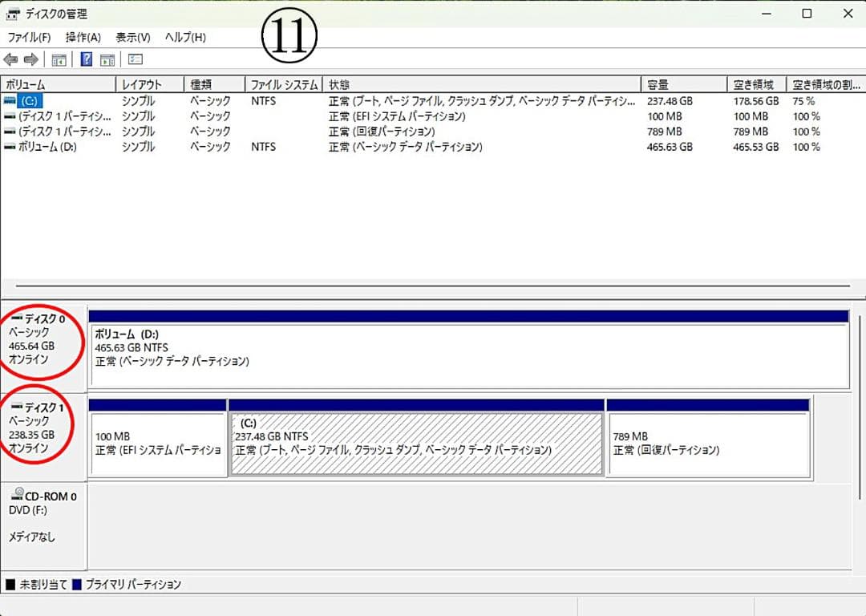Click the forward navigation arrow in the toolbar

tap(30, 59)
